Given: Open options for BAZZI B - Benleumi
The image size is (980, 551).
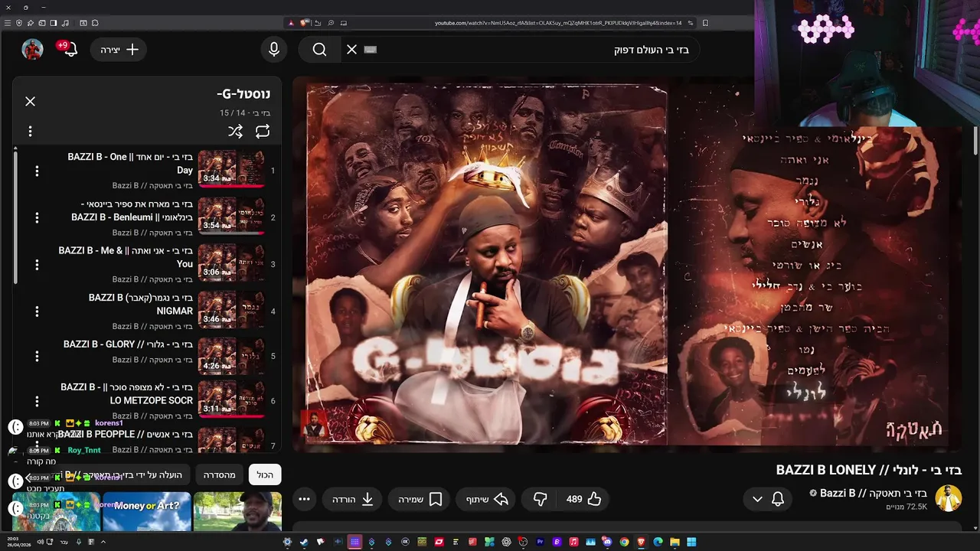Looking at the screenshot, I should [x=37, y=218].
